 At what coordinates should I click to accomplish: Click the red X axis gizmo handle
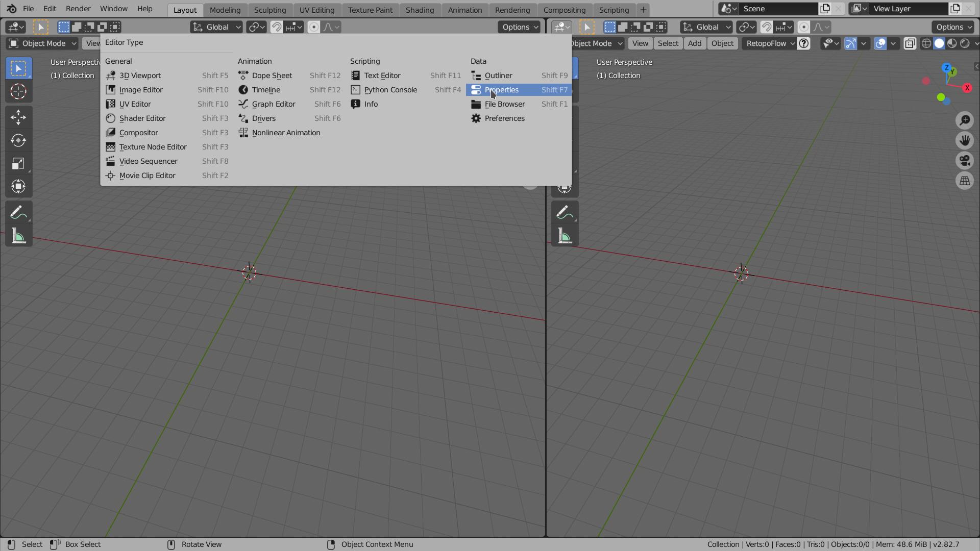(967, 88)
